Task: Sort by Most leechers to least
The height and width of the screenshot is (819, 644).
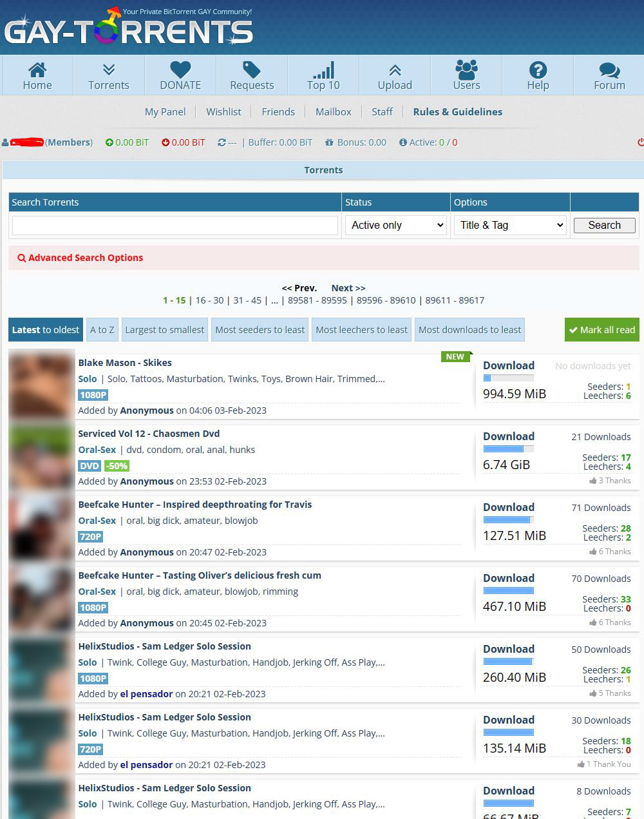Action: (x=362, y=330)
